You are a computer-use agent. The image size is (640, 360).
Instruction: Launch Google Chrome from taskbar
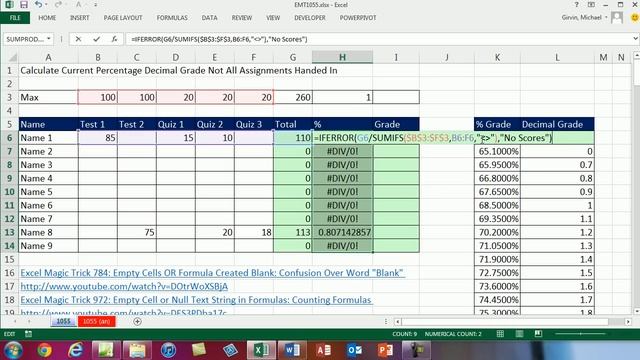click(44, 350)
